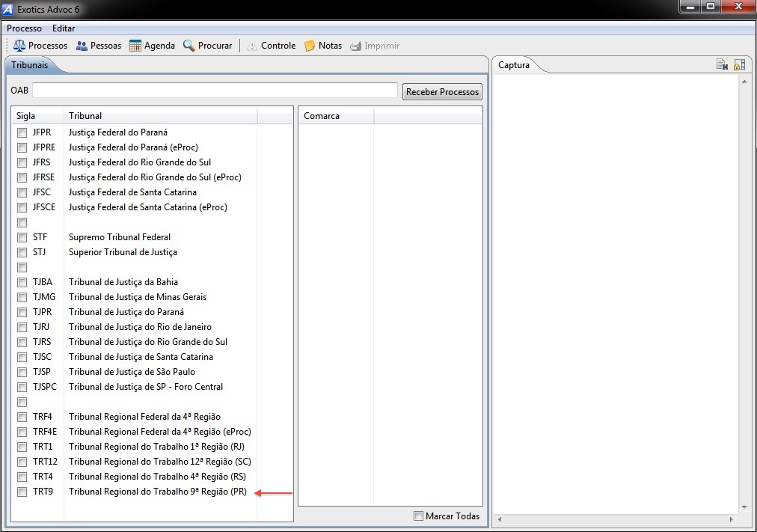Click the OAB input field
This screenshot has width=757, height=532.
(x=215, y=91)
